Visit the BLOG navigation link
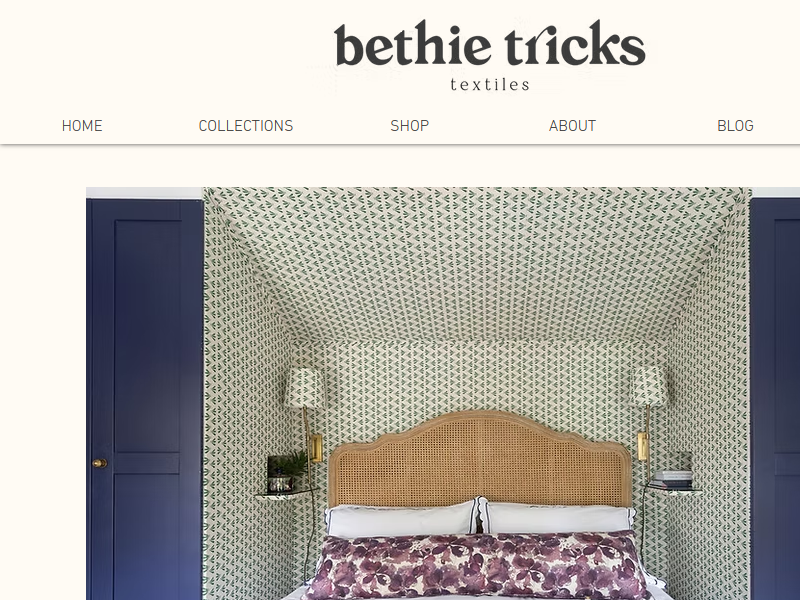800x600 pixels. [735, 126]
